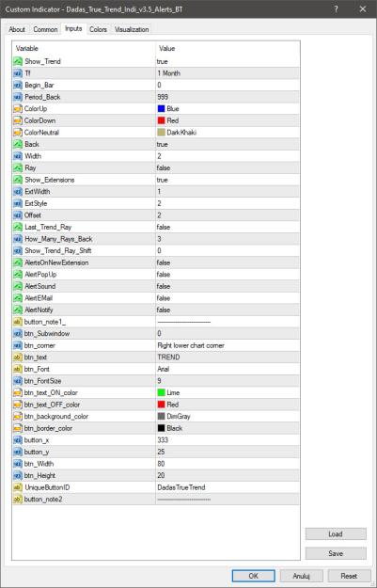The height and width of the screenshot is (588, 377).
Task: Toggle the Ray value set to false
Action: click(x=228, y=168)
